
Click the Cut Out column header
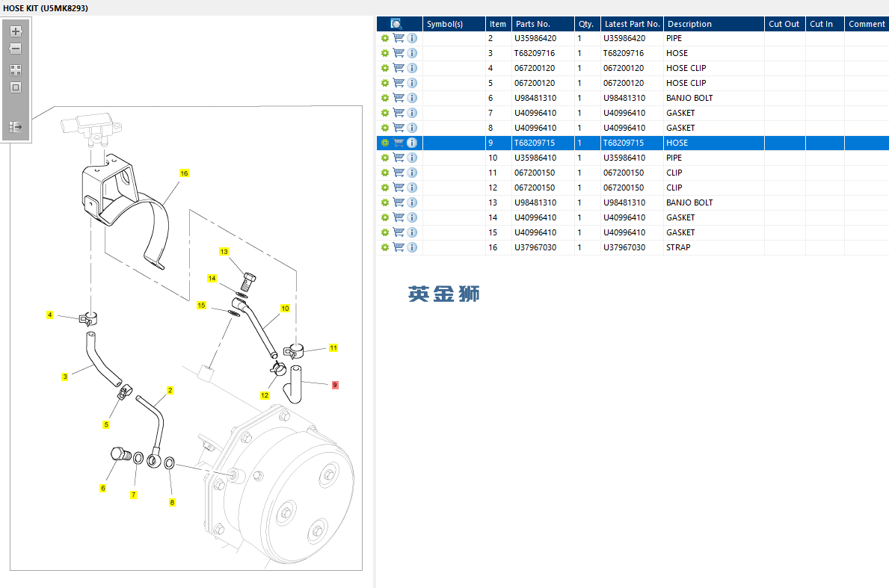click(x=784, y=24)
